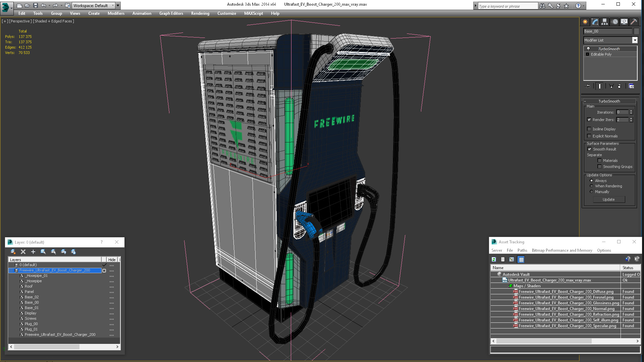Click Delete layer X icon
Viewport: 644px width, 362px height.
coord(23,252)
